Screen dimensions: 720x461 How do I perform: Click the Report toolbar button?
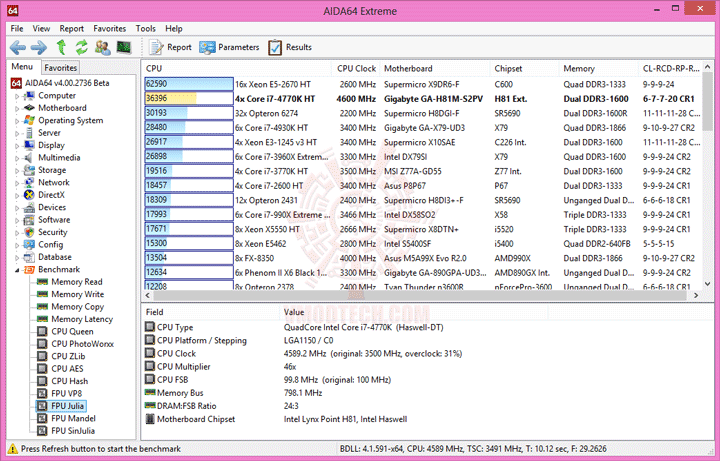click(170, 47)
